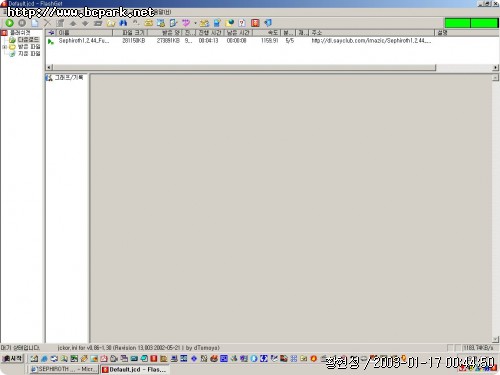The height and width of the screenshot is (375, 500).
Task: Click the gray Pause download toolbar icon
Action: pyautogui.click(x=22, y=23)
